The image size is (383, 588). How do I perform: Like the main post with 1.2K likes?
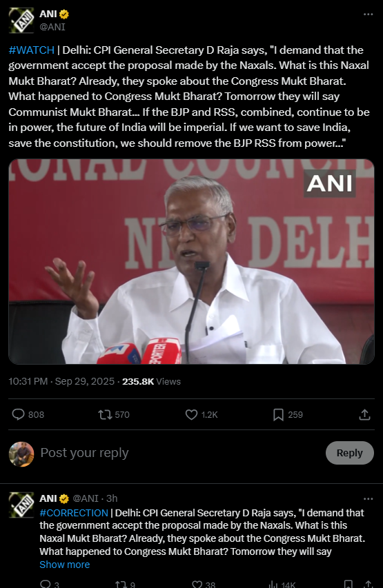[192, 414]
